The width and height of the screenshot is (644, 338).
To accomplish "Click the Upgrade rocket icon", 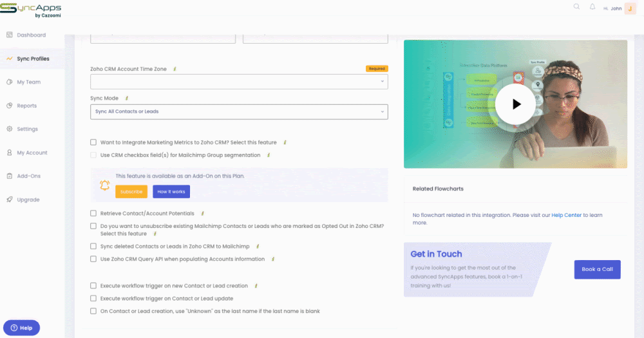I will (10, 200).
